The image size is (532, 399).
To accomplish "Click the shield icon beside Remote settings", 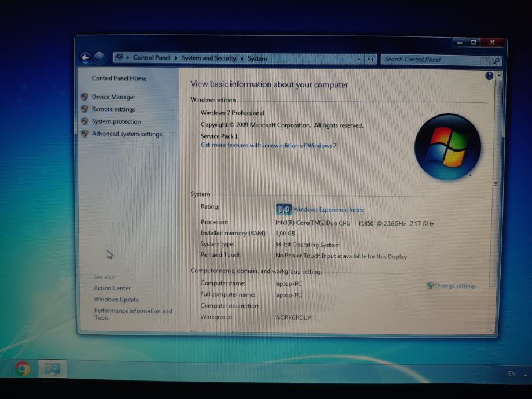I will (85, 109).
